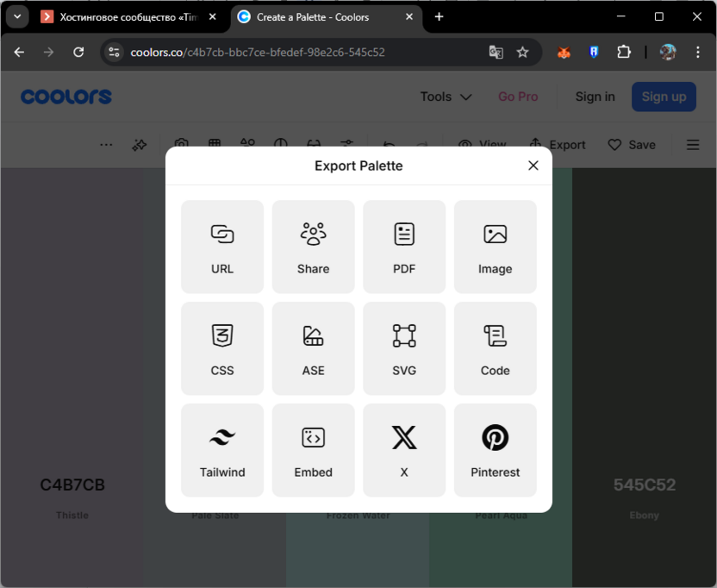Export the palette as PDF

[x=404, y=247]
